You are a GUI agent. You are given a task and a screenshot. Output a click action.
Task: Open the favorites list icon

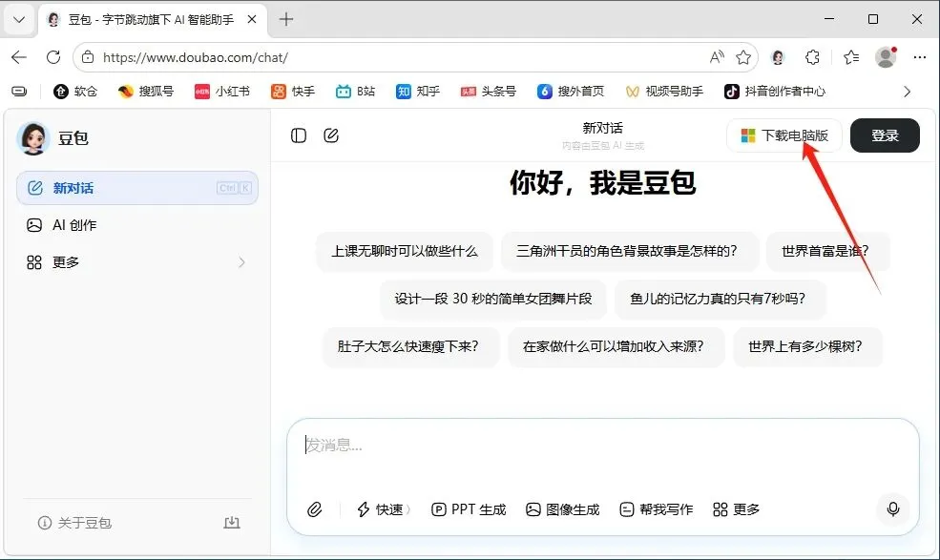[851, 57]
